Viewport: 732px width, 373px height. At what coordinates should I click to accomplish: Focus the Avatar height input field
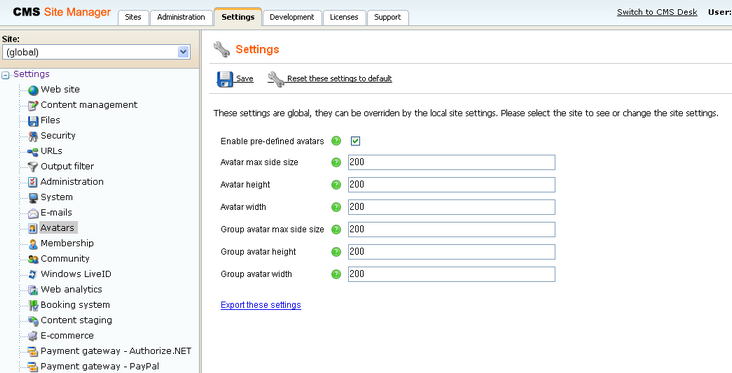click(451, 185)
